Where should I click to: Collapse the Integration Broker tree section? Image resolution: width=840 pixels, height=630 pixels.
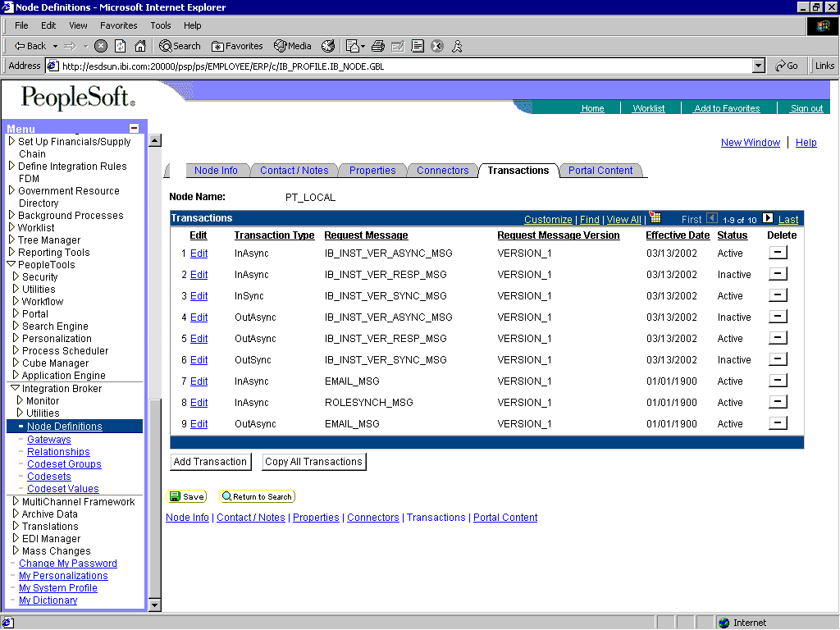[x=15, y=388]
